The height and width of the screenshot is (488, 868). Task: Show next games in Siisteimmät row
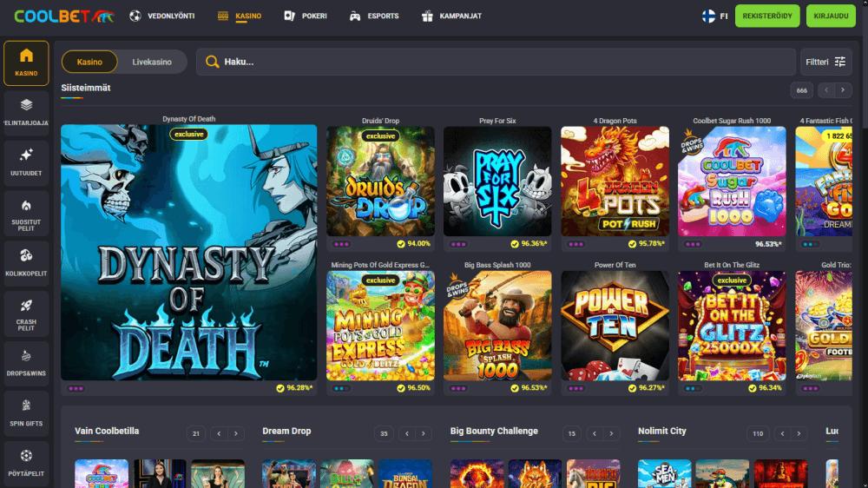[842, 90]
